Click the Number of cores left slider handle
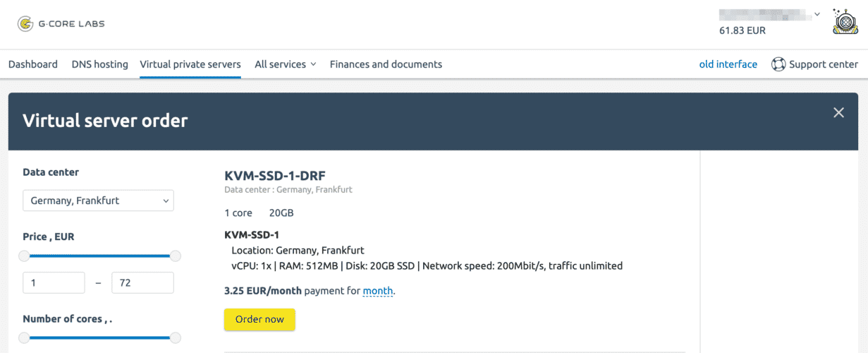Image resolution: width=868 pixels, height=353 pixels. 25,338
